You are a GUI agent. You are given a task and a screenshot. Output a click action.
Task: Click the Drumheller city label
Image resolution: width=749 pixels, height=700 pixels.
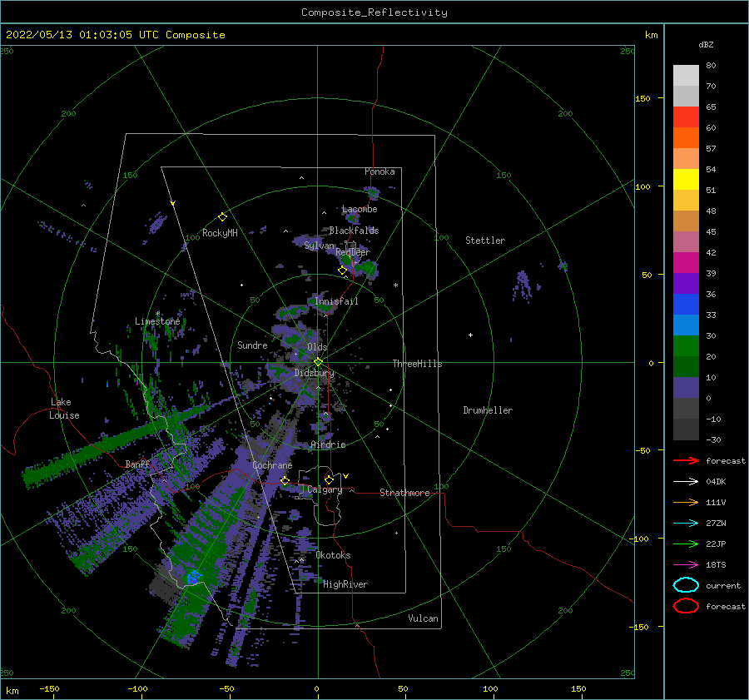(x=488, y=410)
